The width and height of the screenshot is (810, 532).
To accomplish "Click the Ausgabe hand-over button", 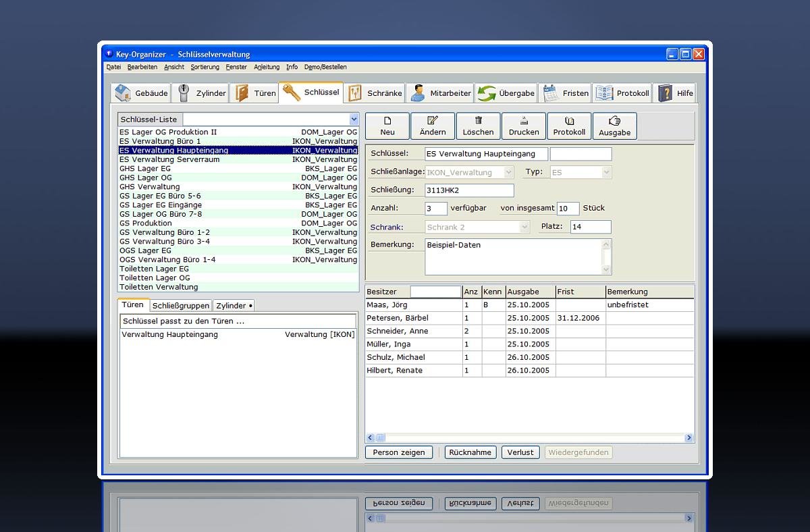I will click(x=614, y=126).
